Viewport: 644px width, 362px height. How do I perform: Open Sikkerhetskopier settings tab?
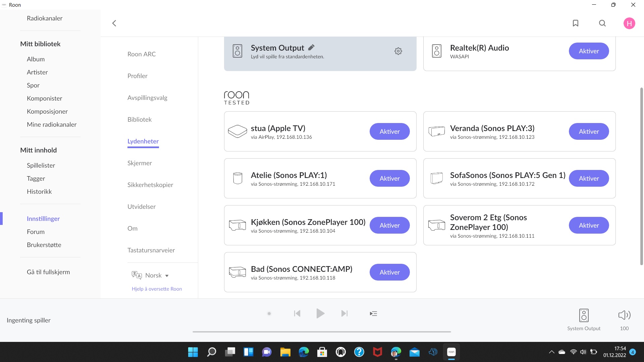pyautogui.click(x=150, y=185)
